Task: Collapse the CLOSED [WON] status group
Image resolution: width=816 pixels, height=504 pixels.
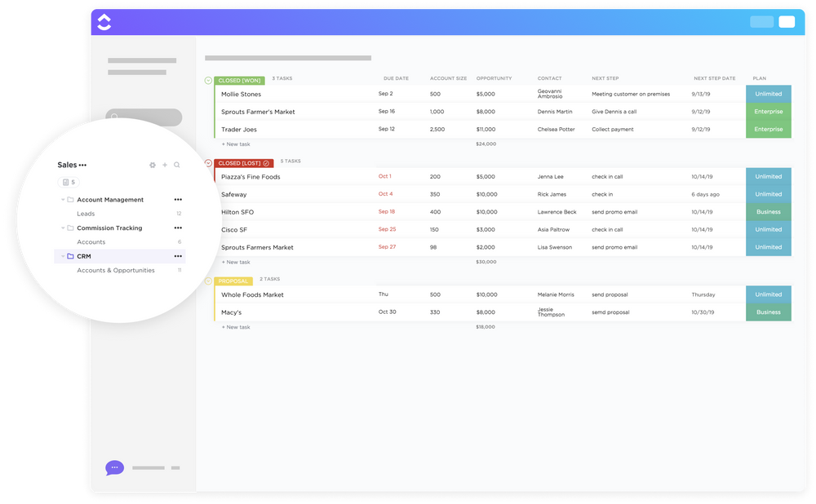Action: (x=208, y=80)
